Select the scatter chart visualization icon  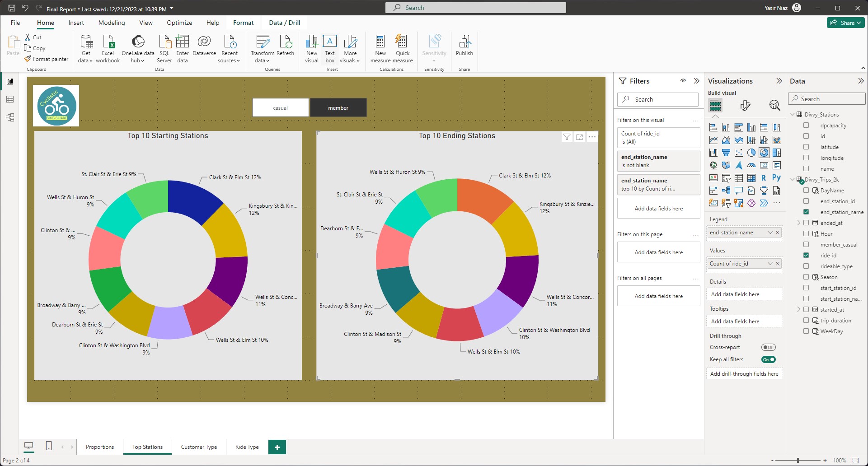point(738,153)
